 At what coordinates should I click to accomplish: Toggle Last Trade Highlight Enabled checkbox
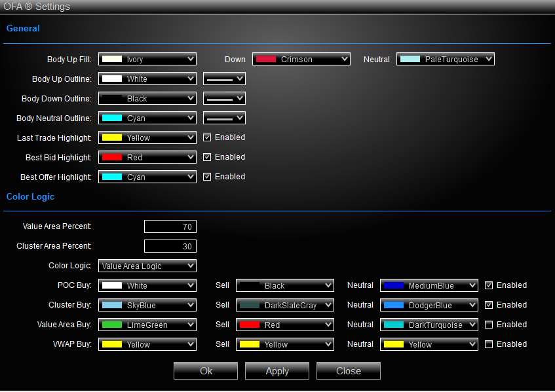(207, 137)
